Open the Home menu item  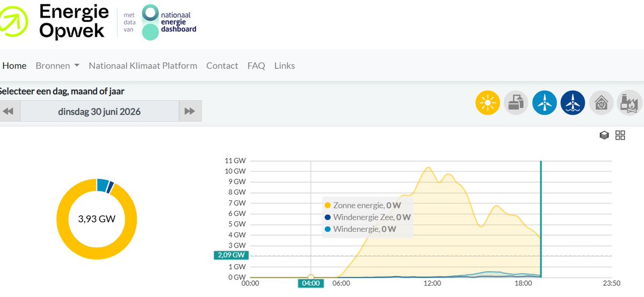point(14,66)
